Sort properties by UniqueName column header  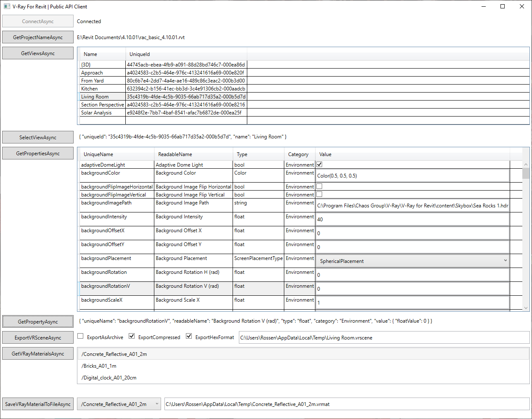(117, 154)
